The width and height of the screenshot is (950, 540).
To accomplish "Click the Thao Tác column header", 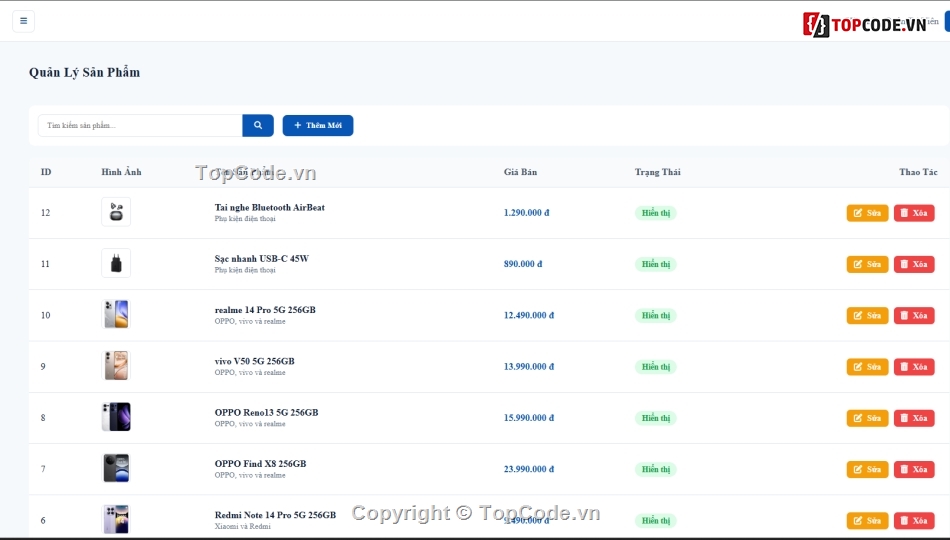I will tap(918, 172).
